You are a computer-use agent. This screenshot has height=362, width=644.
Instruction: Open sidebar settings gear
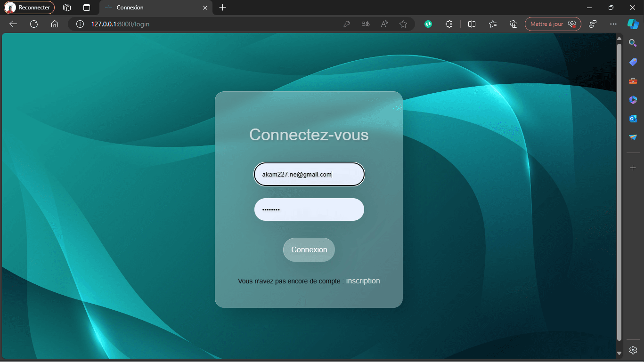point(633,350)
